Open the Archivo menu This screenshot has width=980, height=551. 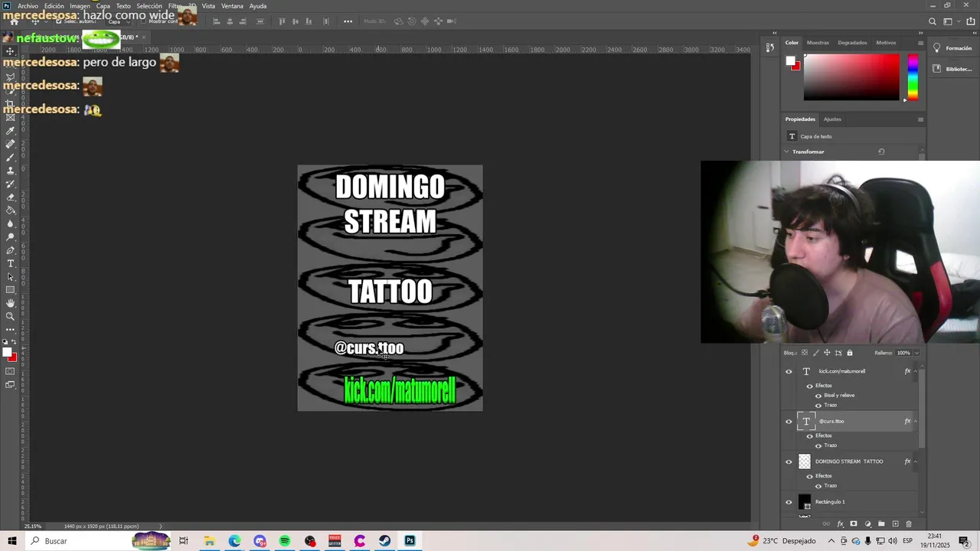click(28, 6)
